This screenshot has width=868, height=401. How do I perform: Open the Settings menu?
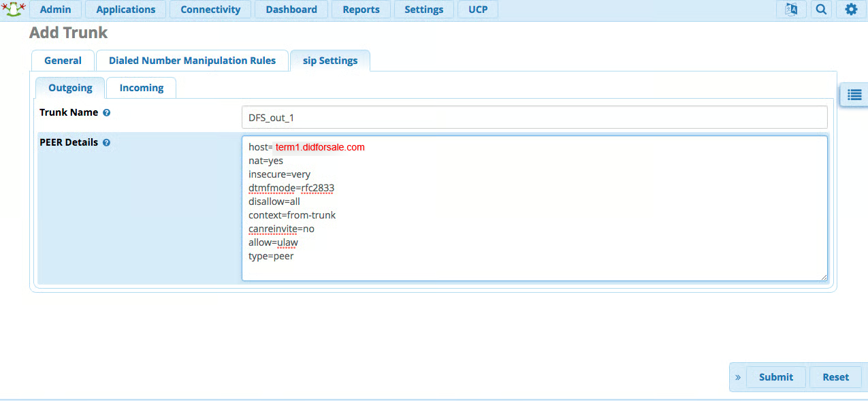pyautogui.click(x=423, y=10)
